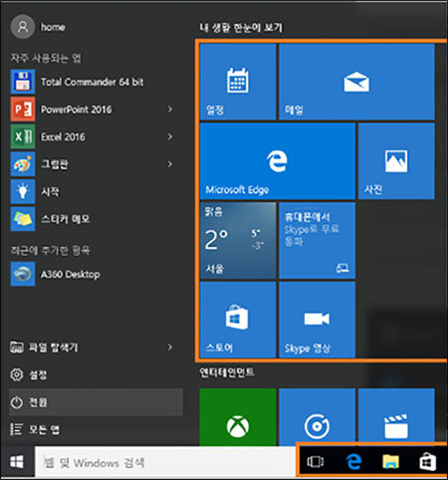448x480 pixels.
Task: Click the Task View taskbar icon
Action: pyautogui.click(x=316, y=462)
